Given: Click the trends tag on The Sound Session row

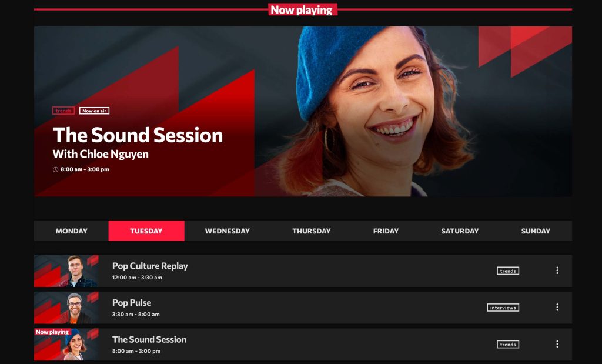Looking at the screenshot, I should coord(508,345).
